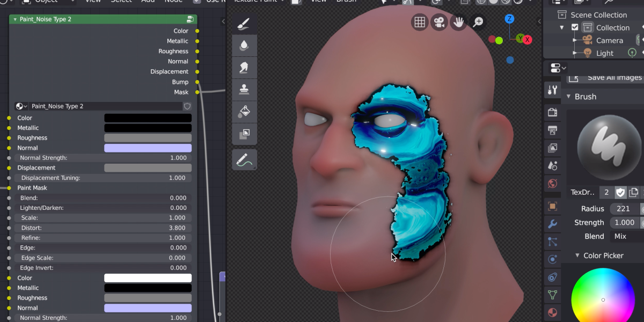
Task: Click the Light object data icon
Action: pos(632,53)
